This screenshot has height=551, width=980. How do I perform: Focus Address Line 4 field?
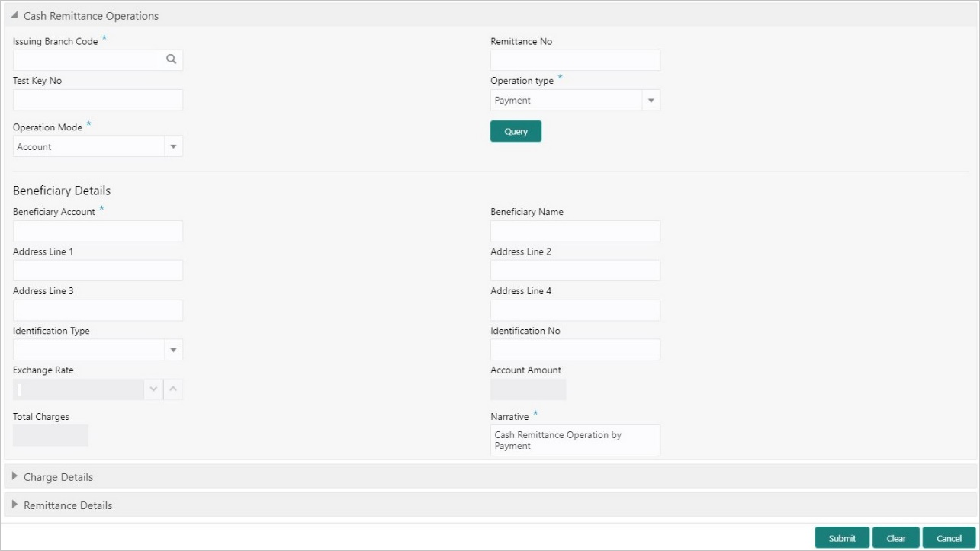pyautogui.click(x=575, y=310)
